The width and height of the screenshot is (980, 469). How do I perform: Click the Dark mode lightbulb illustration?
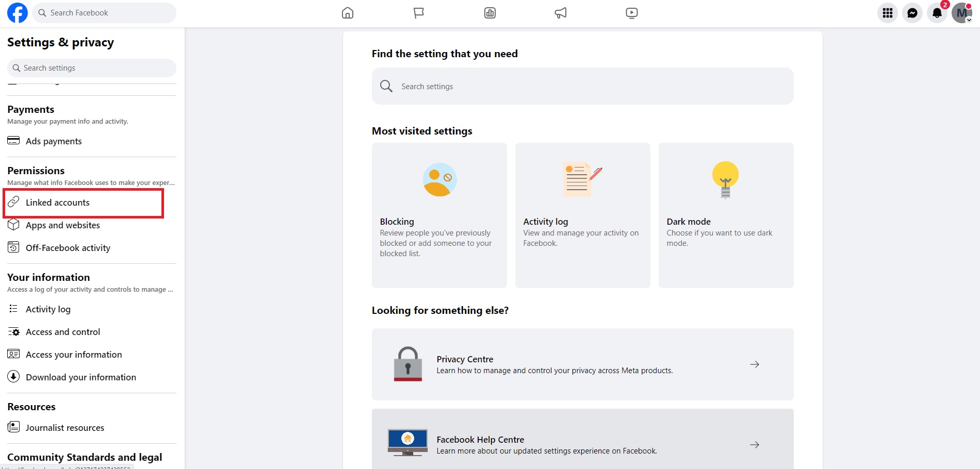tap(726, 180)
